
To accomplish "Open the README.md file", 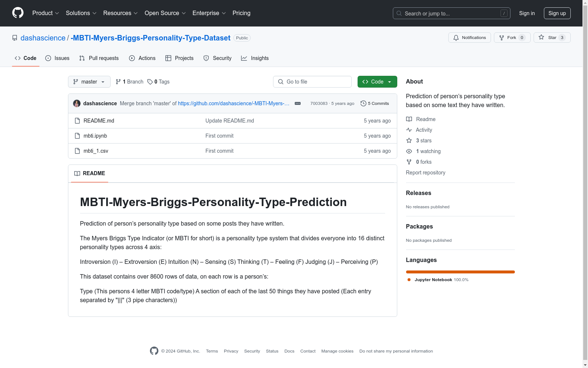I will coord(99,121).
